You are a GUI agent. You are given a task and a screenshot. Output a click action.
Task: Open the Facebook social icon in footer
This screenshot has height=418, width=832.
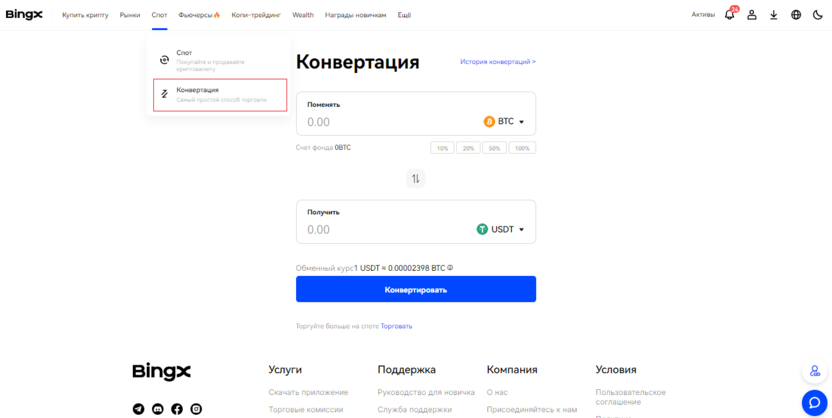177,409
